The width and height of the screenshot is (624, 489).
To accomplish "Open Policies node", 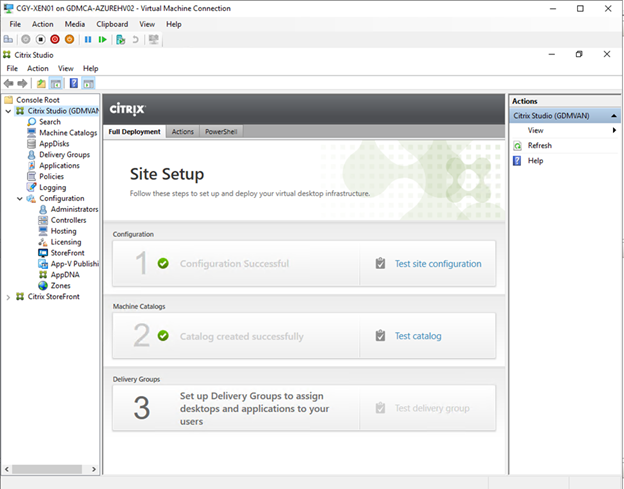I will (x=51, y=176).
